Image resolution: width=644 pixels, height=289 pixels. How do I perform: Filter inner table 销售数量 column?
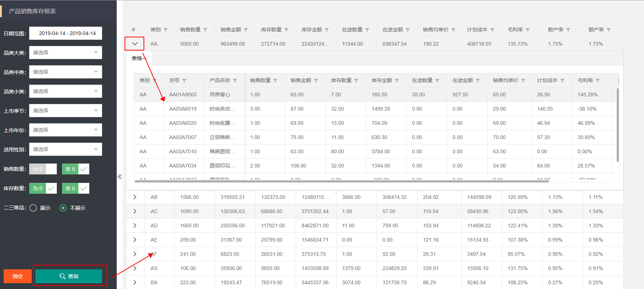275,81
